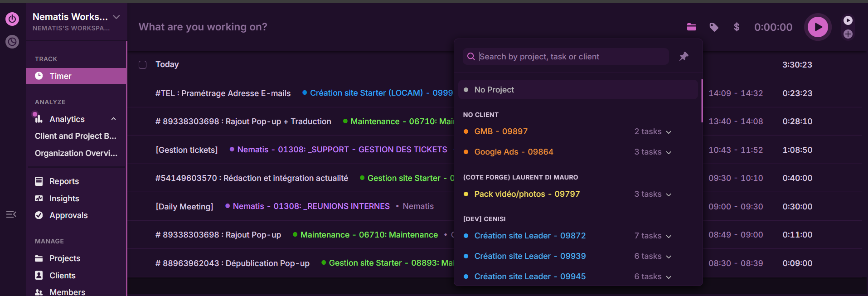Expand Pack vidéo/photos - 09797 tasks
Image resolution: width=868 pixels, height=296 pixels.
(x=653, y=194)
